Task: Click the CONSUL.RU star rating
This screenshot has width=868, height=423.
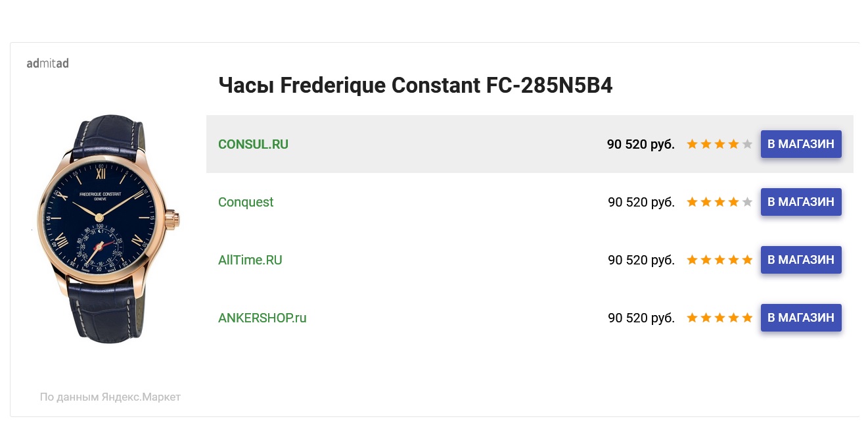Action: [720, 144]
